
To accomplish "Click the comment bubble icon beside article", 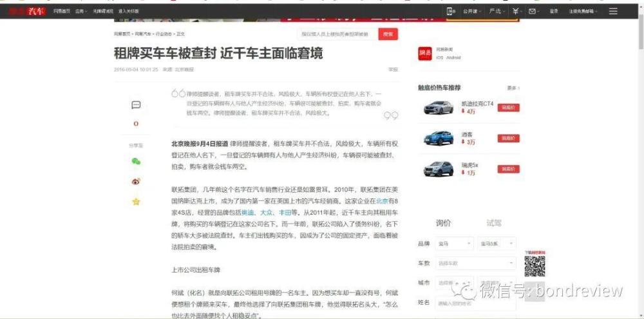I will [136, 105].
